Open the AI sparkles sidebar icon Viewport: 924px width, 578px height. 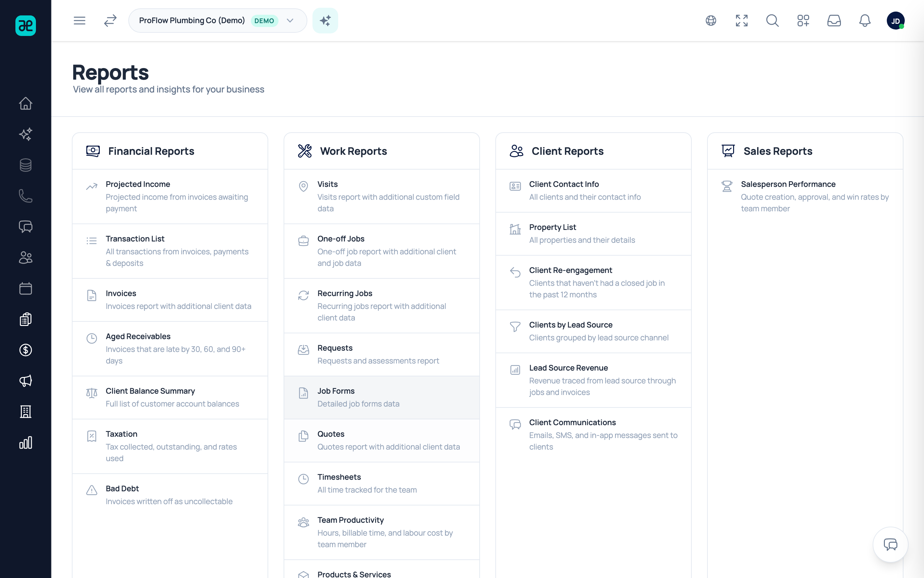(26, 134)
